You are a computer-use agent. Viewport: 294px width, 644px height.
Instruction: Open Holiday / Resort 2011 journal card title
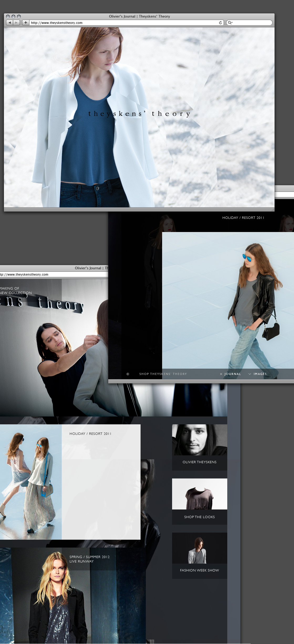[x=90, y=434]
